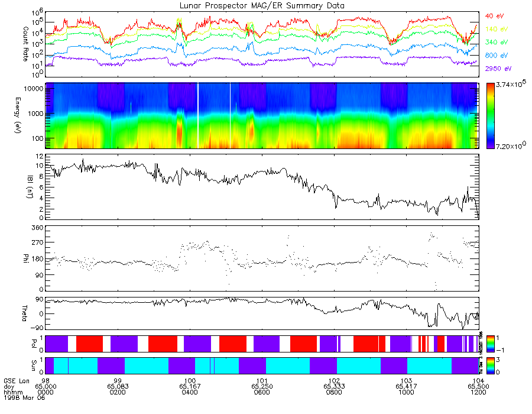Click the day-of-year value '65.417'
532x414 pixels.
pyautogui.click(x=406, y=387)
